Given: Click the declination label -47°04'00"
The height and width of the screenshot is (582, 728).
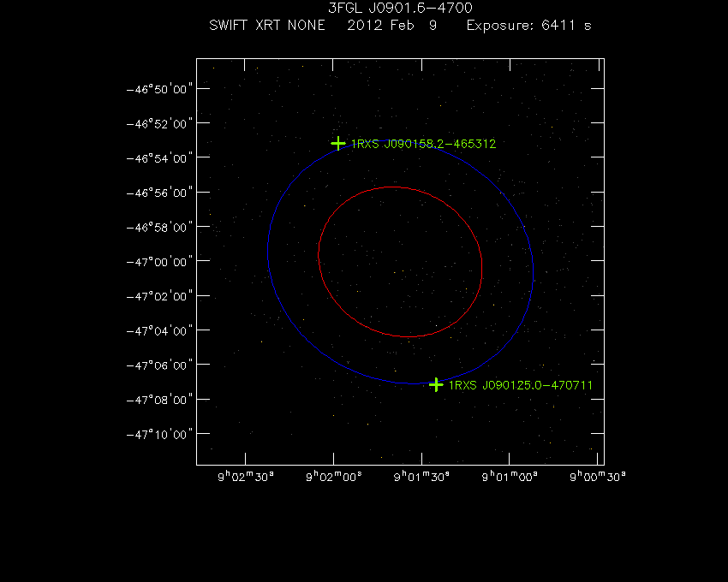Looking at the screenshot, I should (x=159, y=331).
